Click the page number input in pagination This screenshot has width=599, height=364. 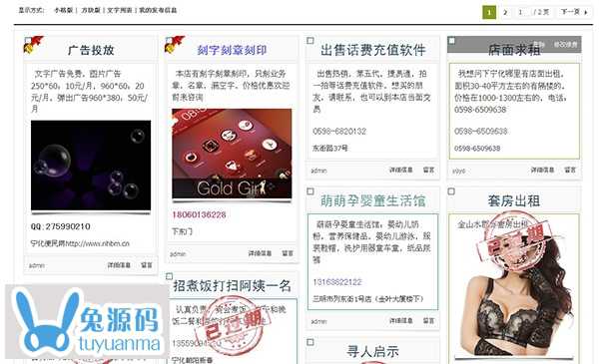[520, 12]
